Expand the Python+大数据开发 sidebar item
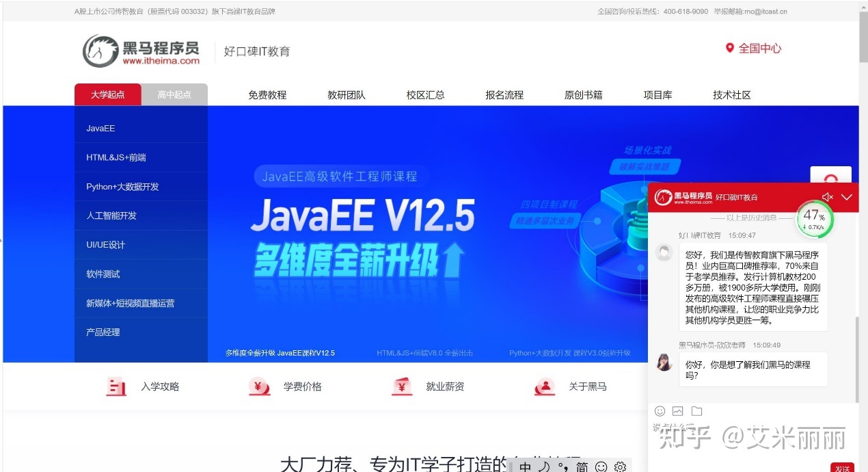Viewport: 868px width, 472px height. coord(122,187)
